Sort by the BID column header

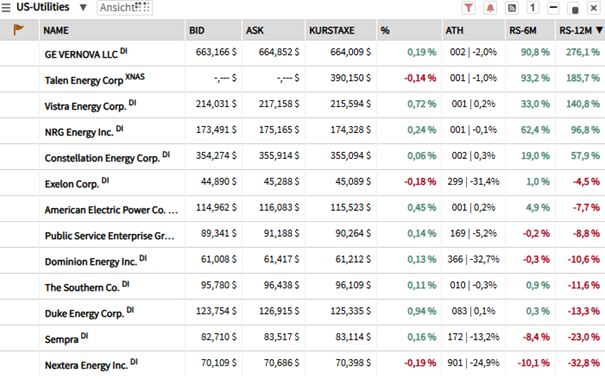tap(197, 30)
